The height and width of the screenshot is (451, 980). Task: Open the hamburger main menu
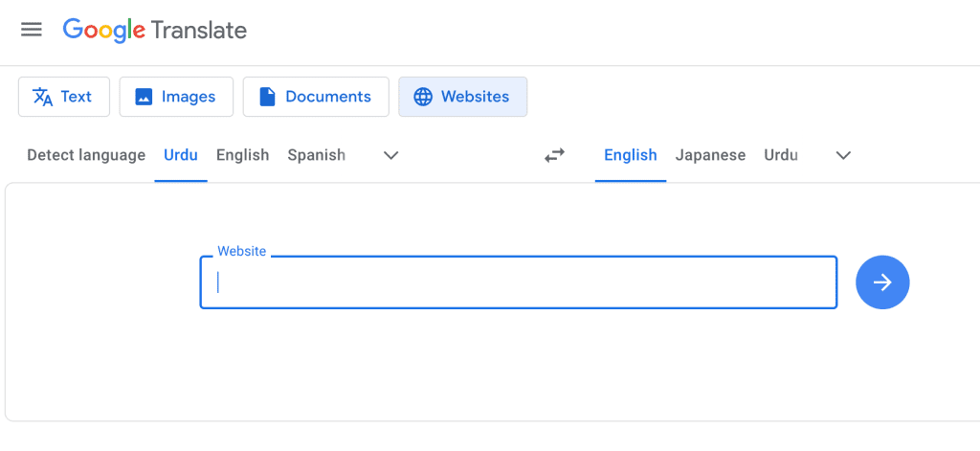32,30
